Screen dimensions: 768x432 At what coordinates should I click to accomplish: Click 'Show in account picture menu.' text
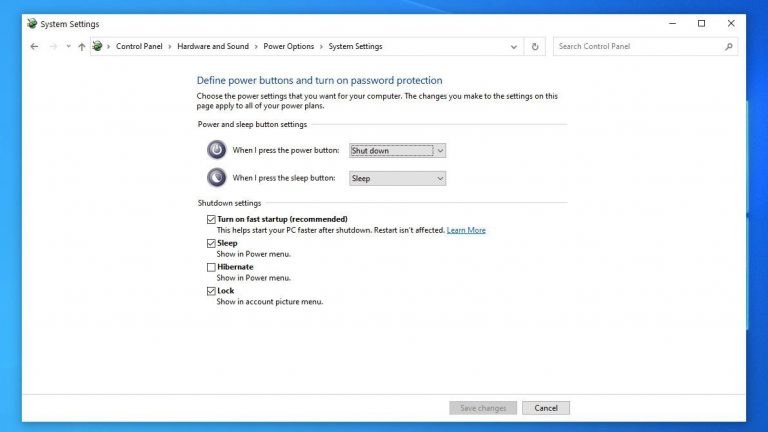(270, 302)
